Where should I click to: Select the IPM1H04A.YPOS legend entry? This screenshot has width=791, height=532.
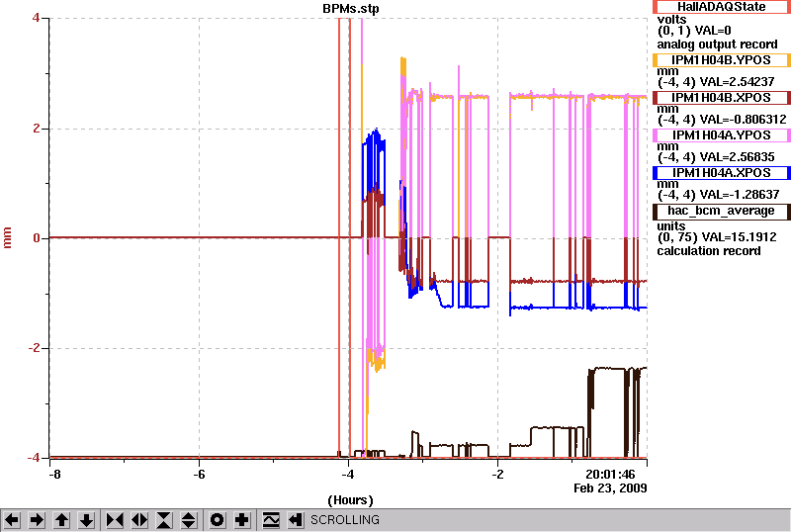722,135
